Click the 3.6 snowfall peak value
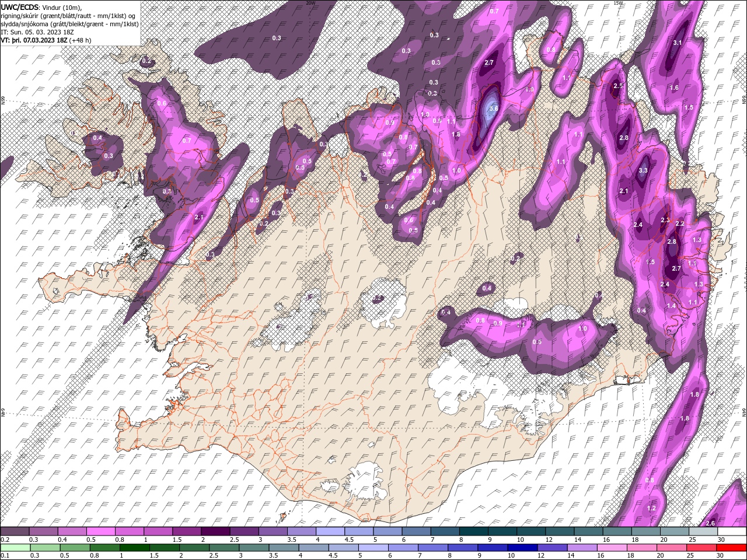 tap(493, 108)
